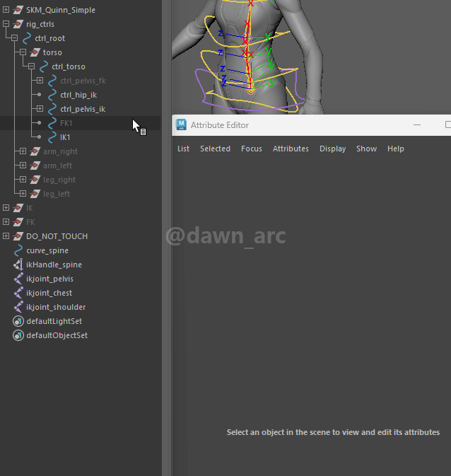Click the ctrl_torso curve icon
Screen dimensions: 451x476
point(44,66)
